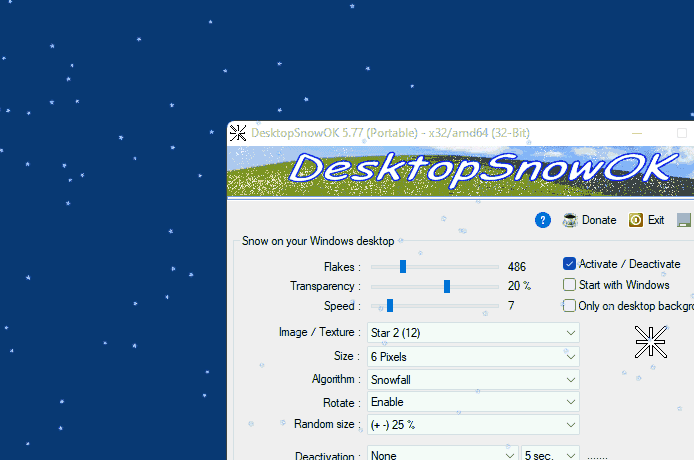This screenshot has width=694, height=460.
Task: Click the Snow on your Windows desktop label
Action: [318, 241]
